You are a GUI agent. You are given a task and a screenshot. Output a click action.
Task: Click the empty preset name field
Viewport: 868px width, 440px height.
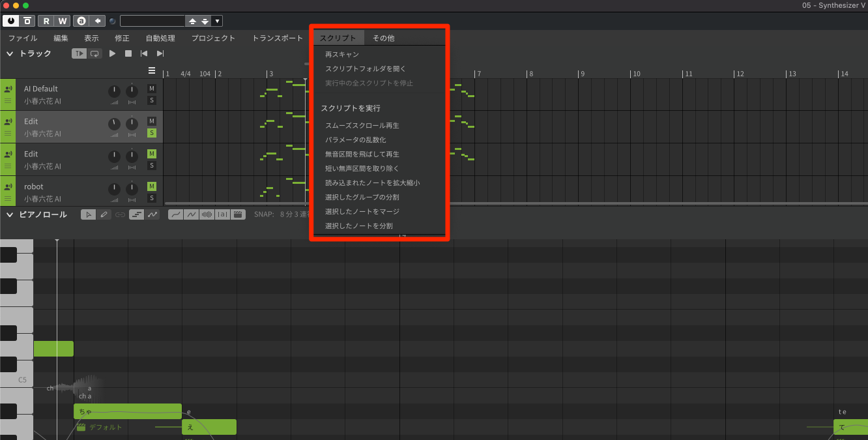click(152, 21)
